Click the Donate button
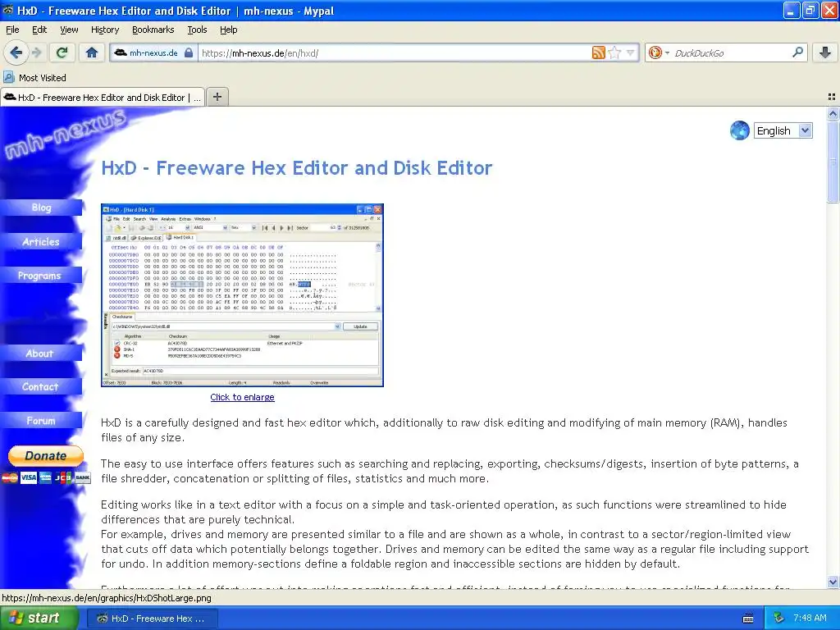 click(46, 456)
